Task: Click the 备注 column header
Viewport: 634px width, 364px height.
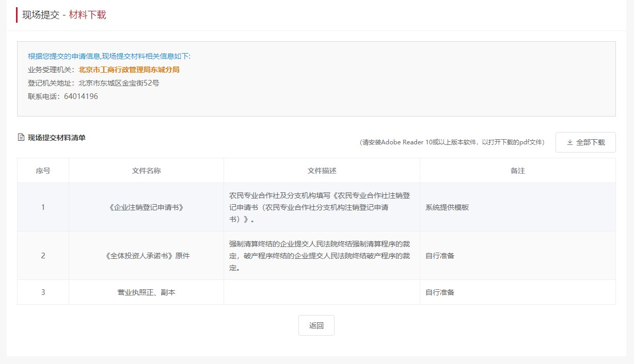Action: 517,171
